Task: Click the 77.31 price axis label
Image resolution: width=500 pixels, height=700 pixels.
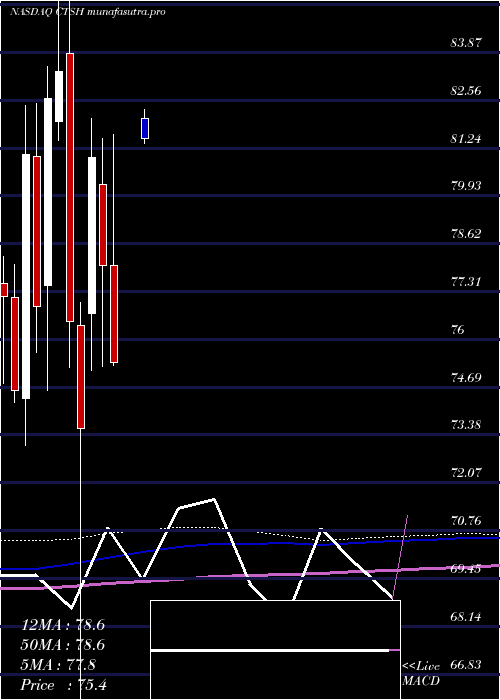Action: coord(466,282)
